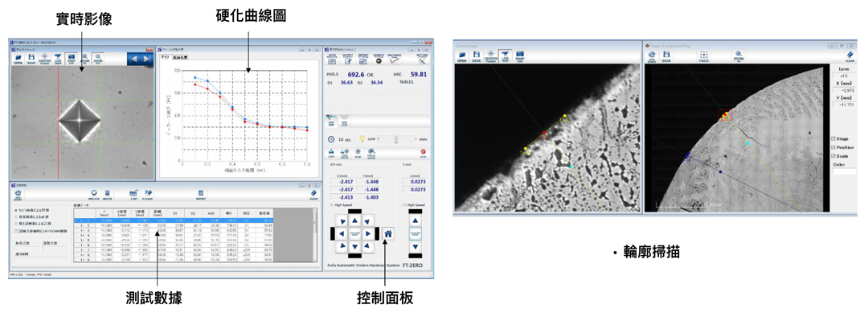Click the data table vertical scrollbar
The height and width of the screenshot is (317, 868).
point(315,235)
